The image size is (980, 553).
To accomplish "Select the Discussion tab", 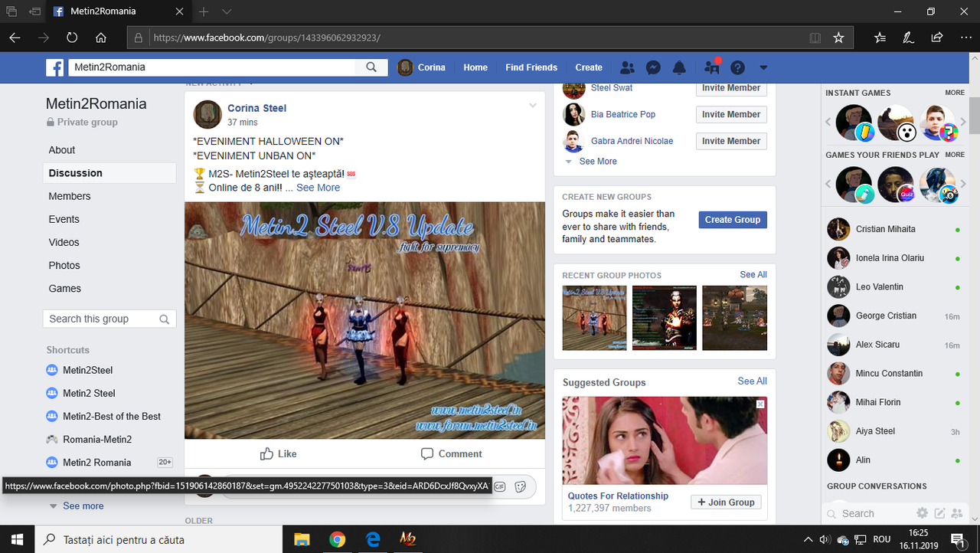I will (109, 173).
